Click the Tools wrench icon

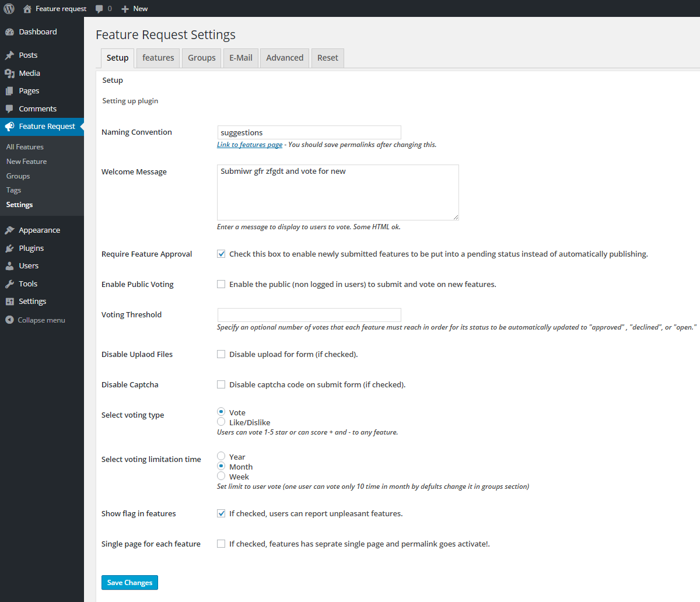(x=9, y=284)
